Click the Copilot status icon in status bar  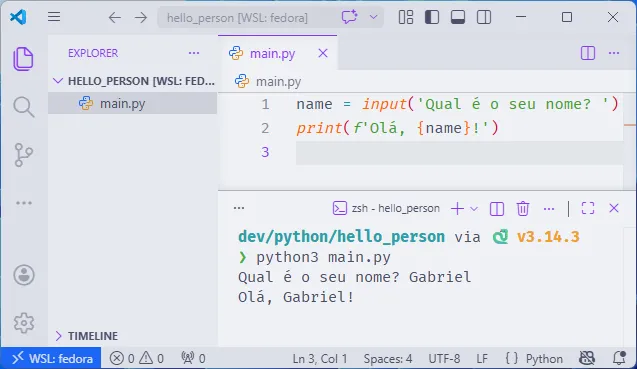pos(587,358)
